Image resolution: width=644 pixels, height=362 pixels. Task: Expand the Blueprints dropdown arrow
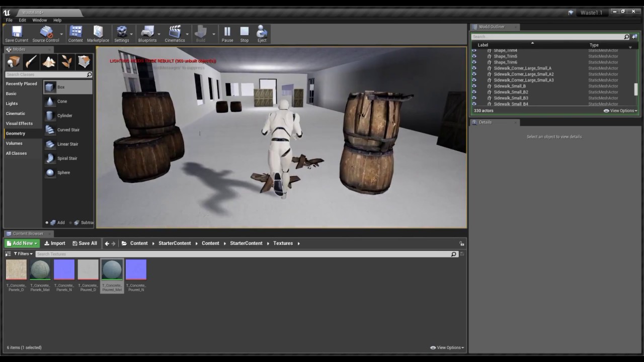159,35
